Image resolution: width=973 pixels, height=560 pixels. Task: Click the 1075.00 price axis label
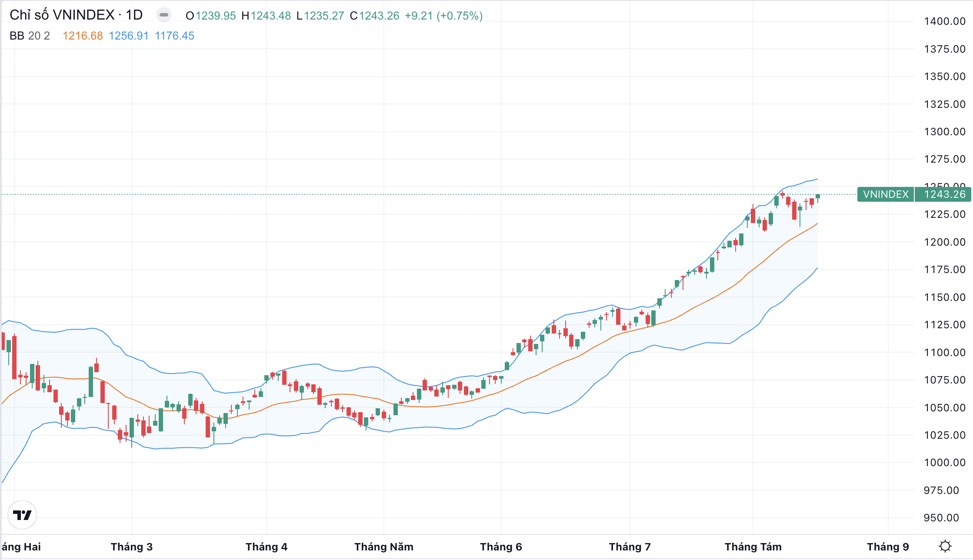click(945, 380)
